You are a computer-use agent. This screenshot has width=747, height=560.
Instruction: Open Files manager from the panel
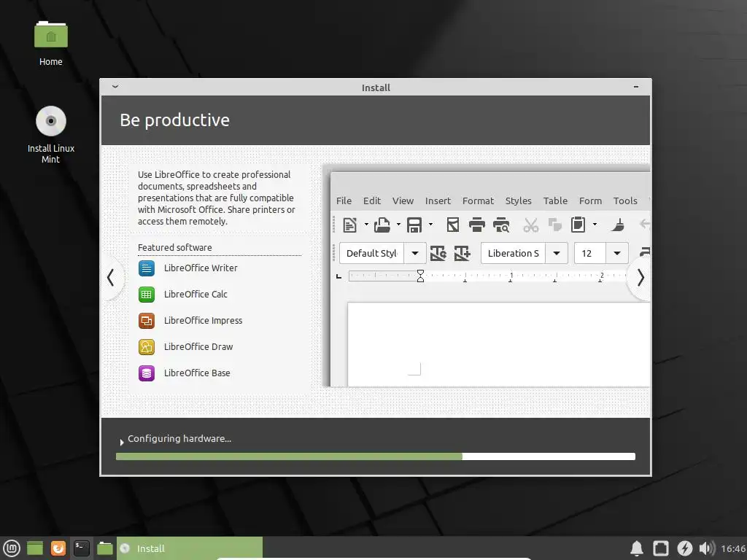coord(105,548)
